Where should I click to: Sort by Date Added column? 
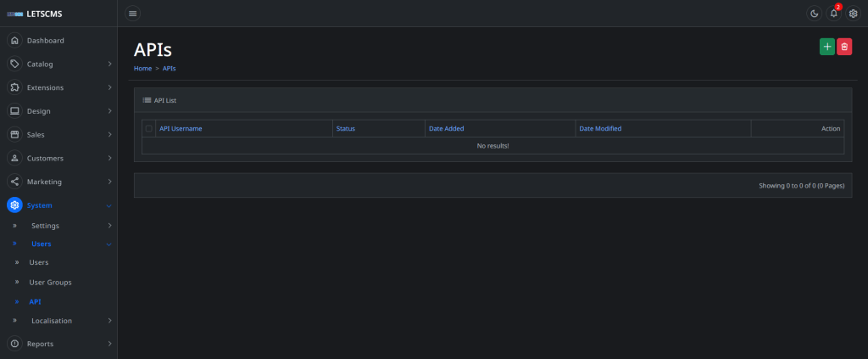click(447, 128)
